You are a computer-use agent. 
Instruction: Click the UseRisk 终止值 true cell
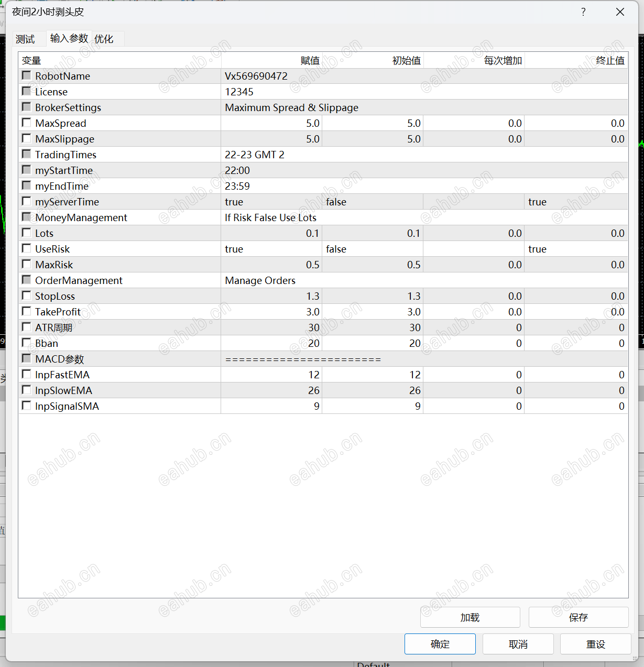pos(576,249)
